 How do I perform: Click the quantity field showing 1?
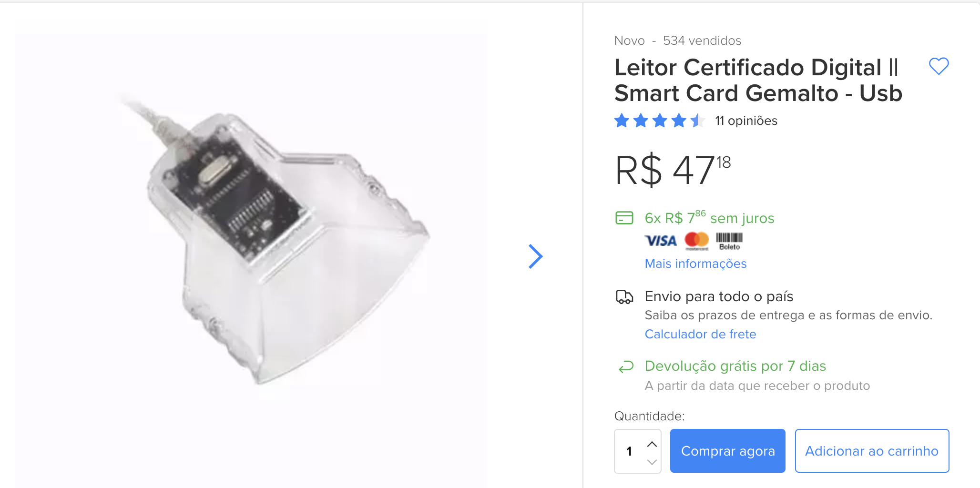(x=638, y=451)
